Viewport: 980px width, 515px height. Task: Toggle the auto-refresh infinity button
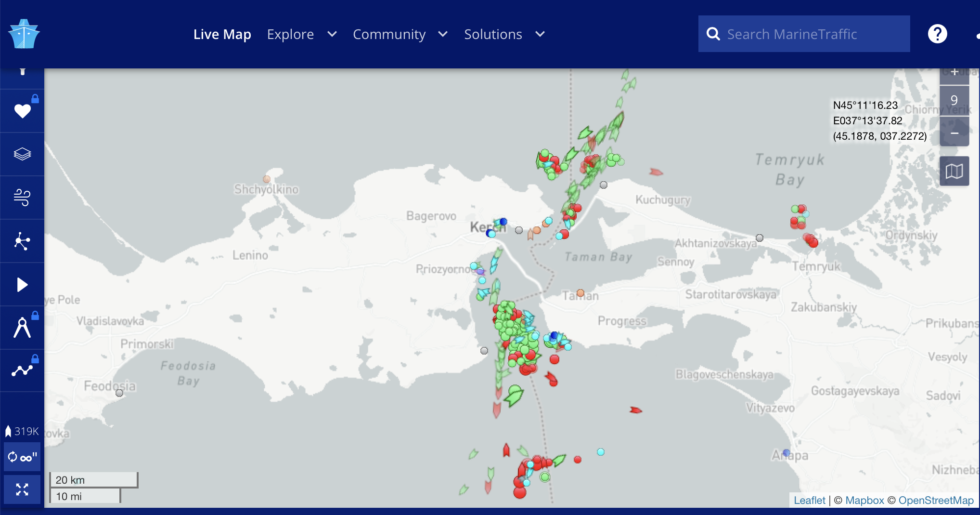[22, 457]
